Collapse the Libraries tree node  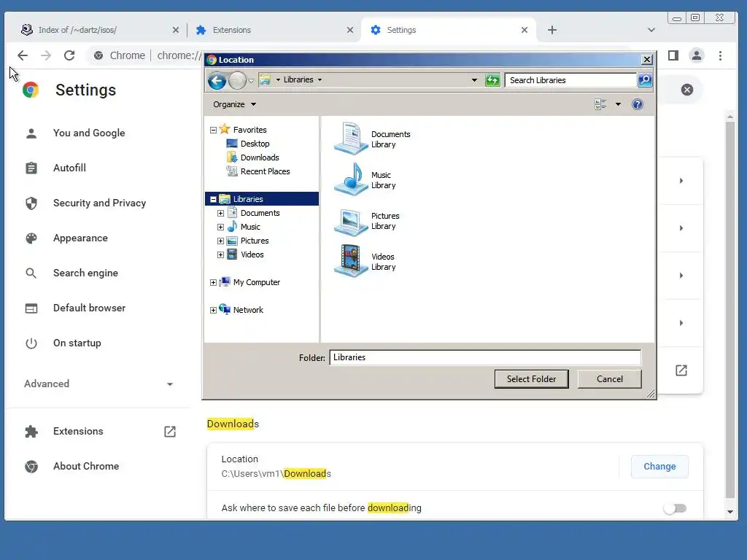(x=214, y=199)
